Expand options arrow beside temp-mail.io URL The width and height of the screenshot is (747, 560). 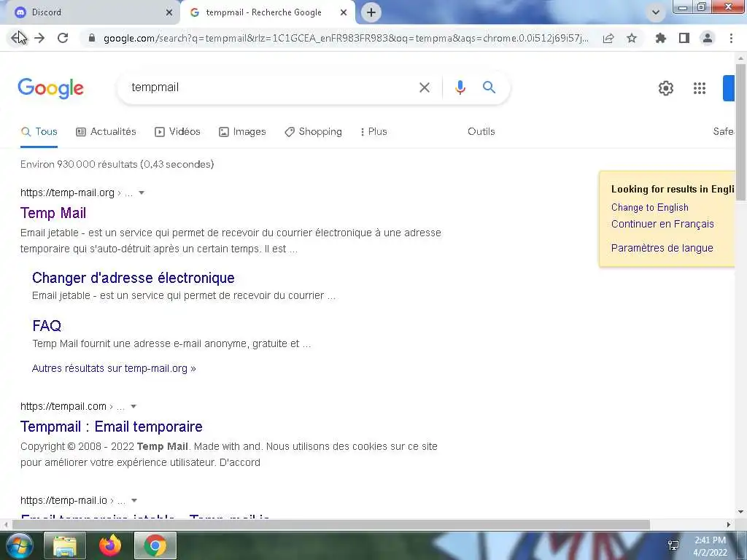click(134, 500)
